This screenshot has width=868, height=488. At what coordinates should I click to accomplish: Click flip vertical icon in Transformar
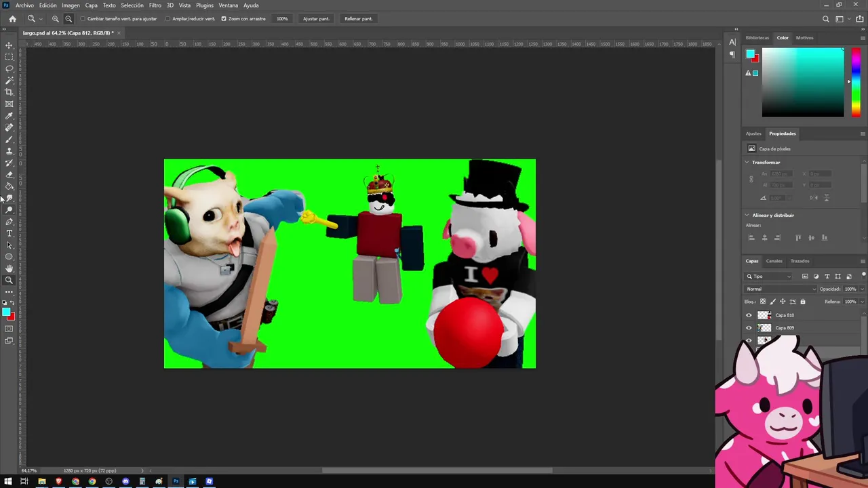(825, 198)
